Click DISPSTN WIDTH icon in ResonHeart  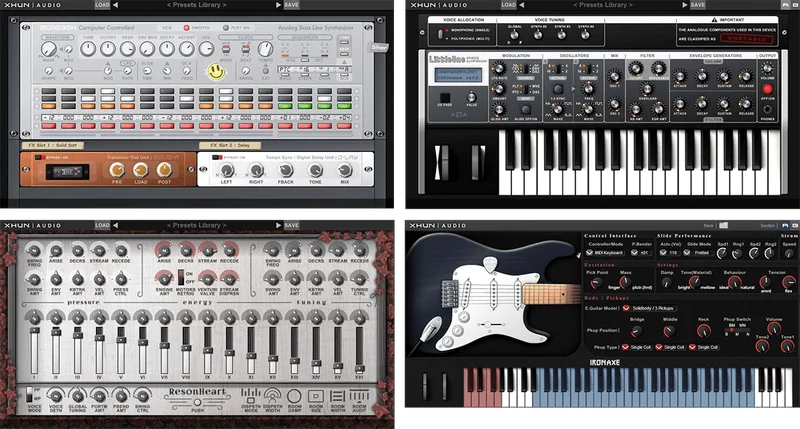(272, 395)
